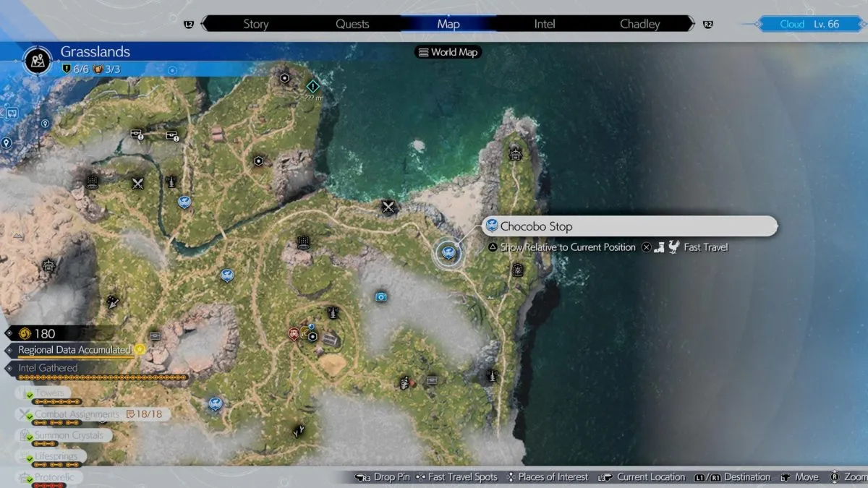Select the arrow-shaped marker above the 180 counter
This screenshot has height=488, width=868.
pyautogui.click(x=114, y=302)
